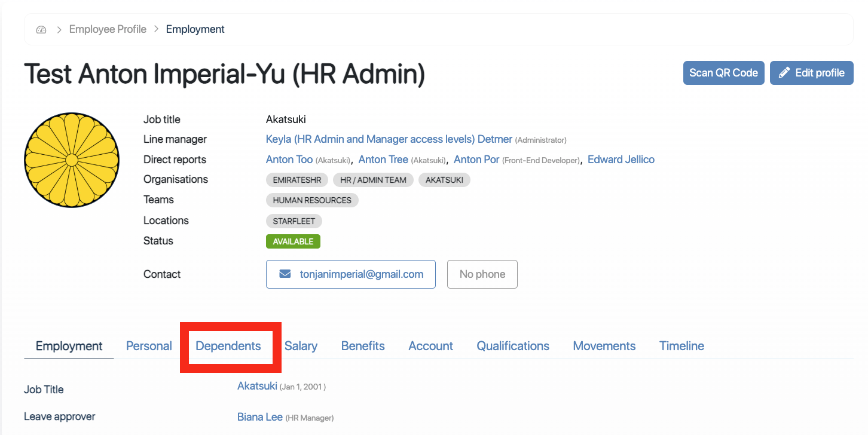Switch to the Salary tab

pyautogui.click(x=301, y=346)
